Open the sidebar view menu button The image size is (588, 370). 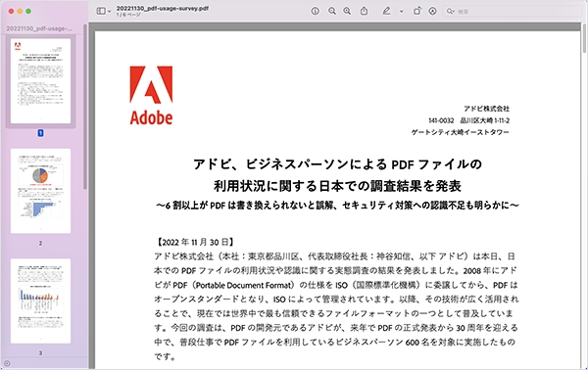[x=101, y=11]
